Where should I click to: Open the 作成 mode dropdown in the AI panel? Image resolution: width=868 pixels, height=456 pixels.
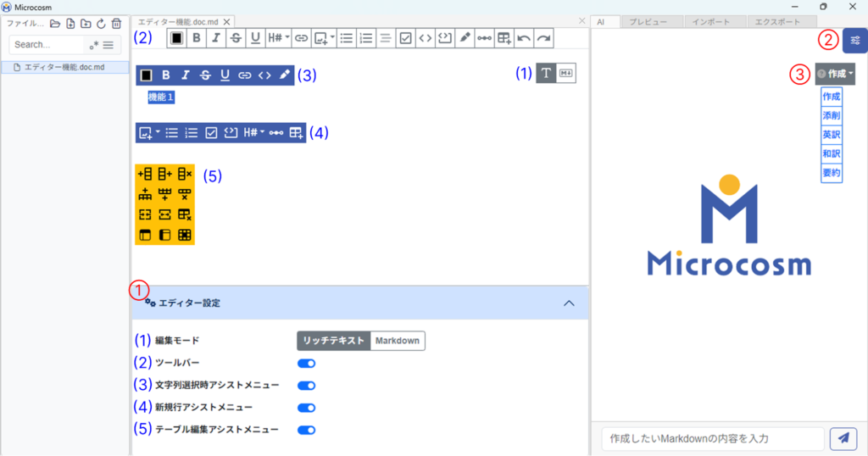pyautogui.click(x=835, y=74)
